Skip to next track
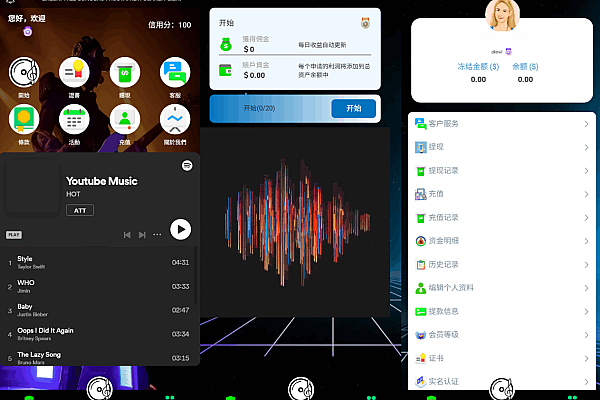Screen dimensions: 600x400 (x=142, y=235)
